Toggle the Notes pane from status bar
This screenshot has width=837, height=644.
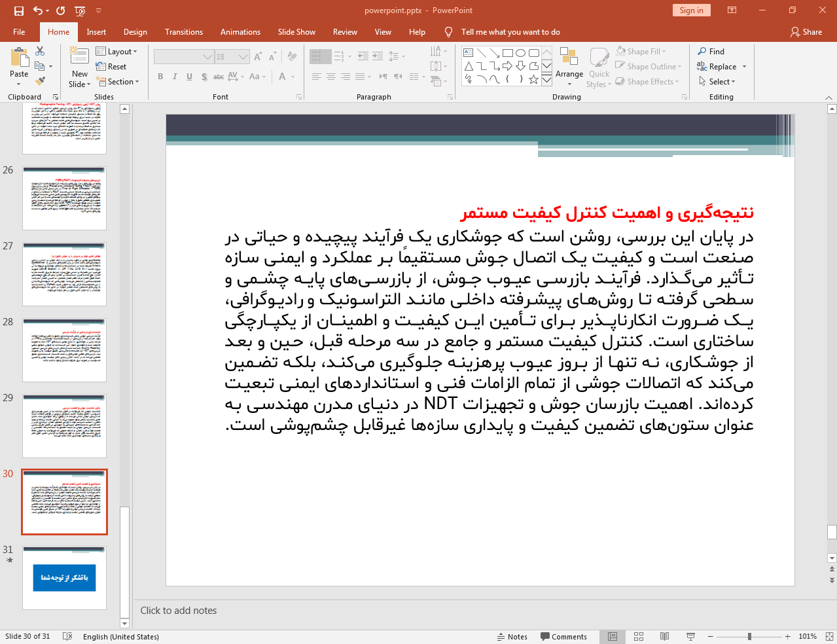pos(512,636)
